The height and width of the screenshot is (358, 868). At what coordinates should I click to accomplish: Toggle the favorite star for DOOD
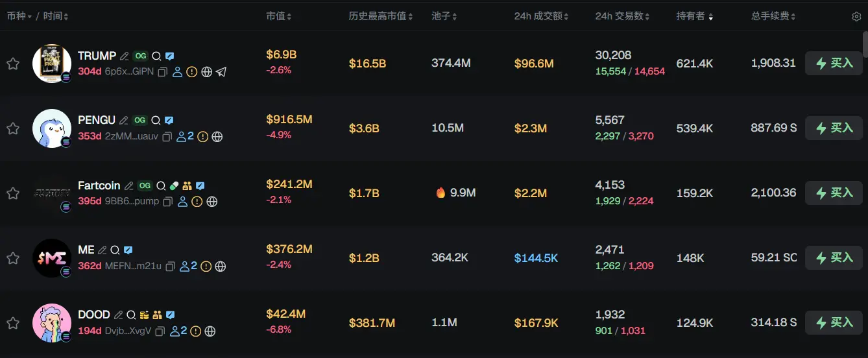[x=12, y=323]
